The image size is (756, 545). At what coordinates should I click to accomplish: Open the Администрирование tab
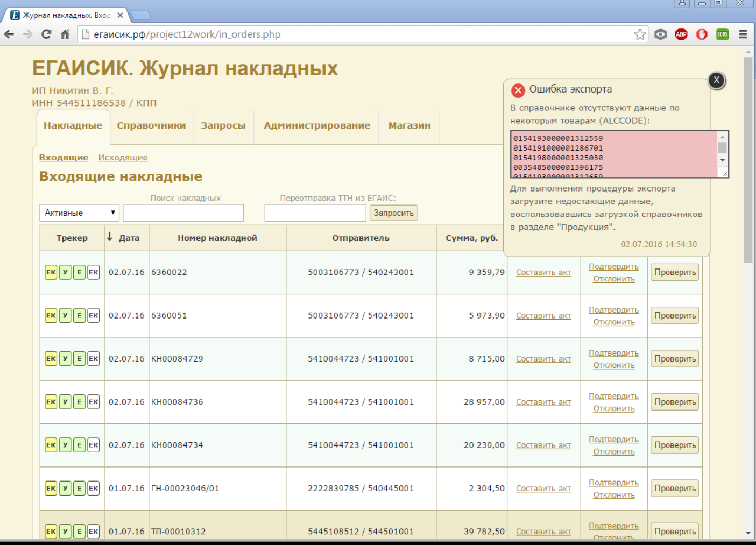pyautogui.click(x=317, y=126)
